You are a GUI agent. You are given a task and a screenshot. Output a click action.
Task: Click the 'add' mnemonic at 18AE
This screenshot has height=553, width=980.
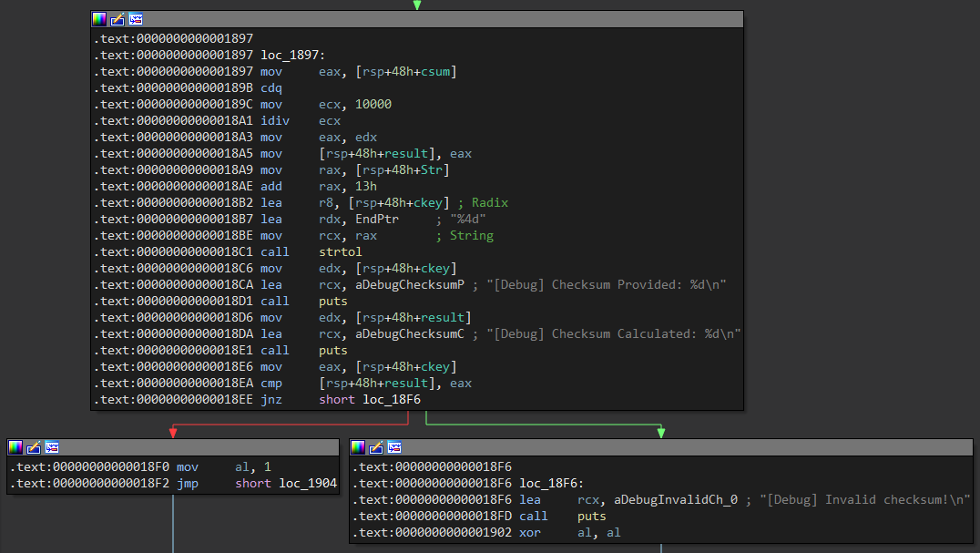tap(271, 186)
